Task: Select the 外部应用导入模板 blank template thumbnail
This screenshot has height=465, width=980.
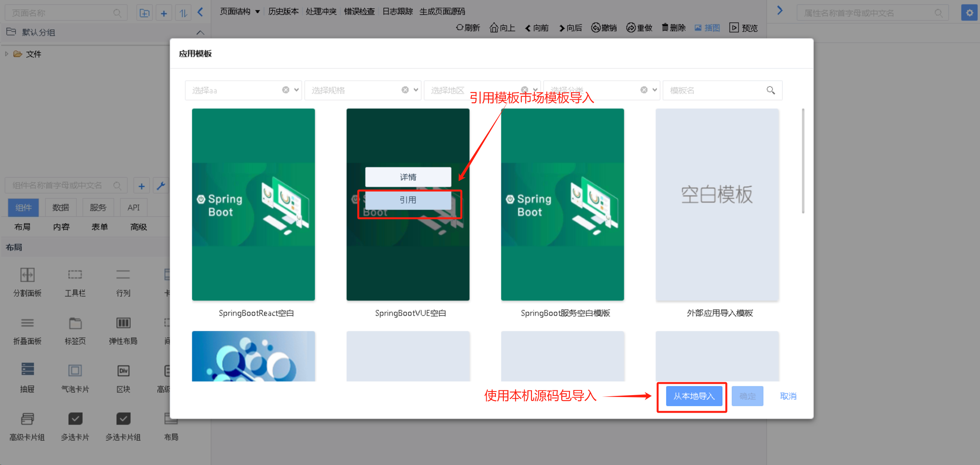Action: 717,205
